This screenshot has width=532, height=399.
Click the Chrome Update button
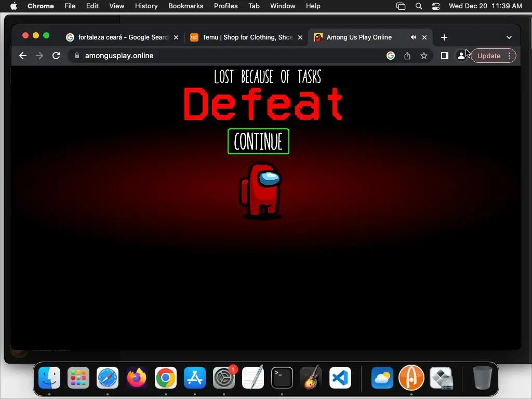489,56
